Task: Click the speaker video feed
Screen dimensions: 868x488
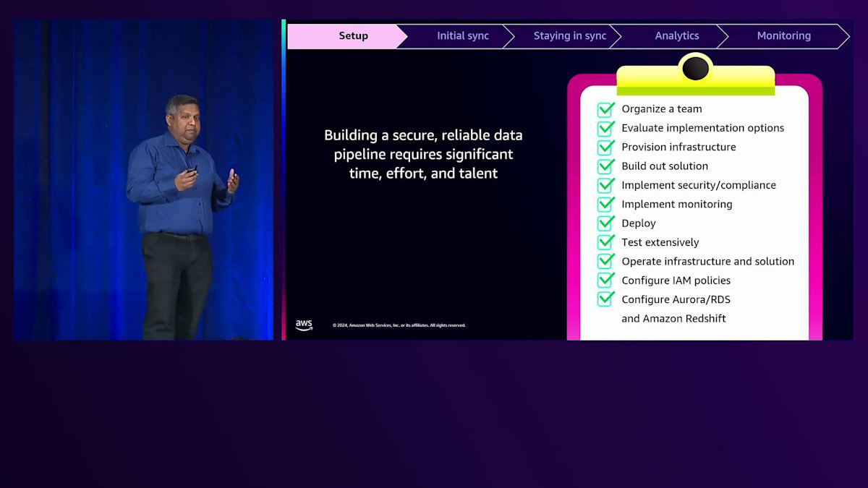Action: click(144, 179)
